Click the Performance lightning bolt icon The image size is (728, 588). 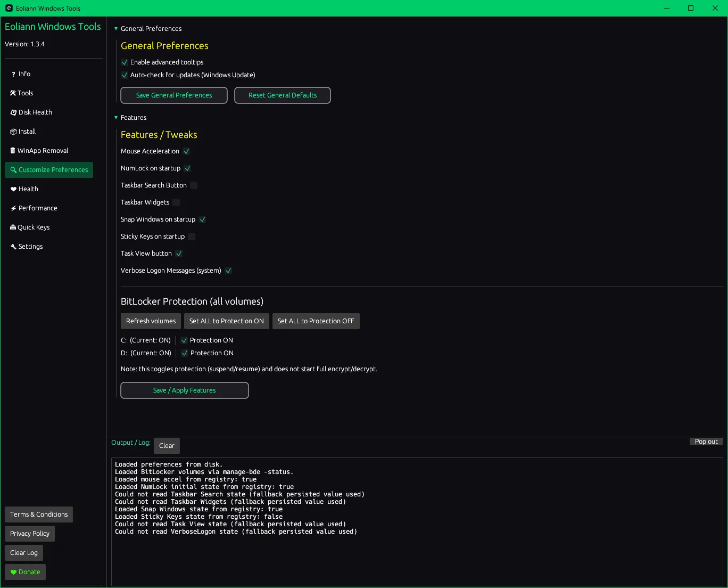click(14, 208)
